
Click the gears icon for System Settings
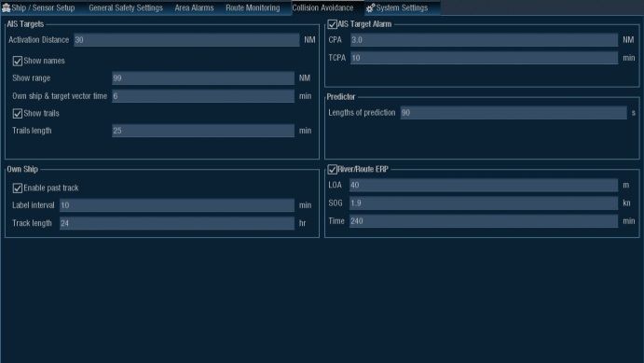point(370,7)
